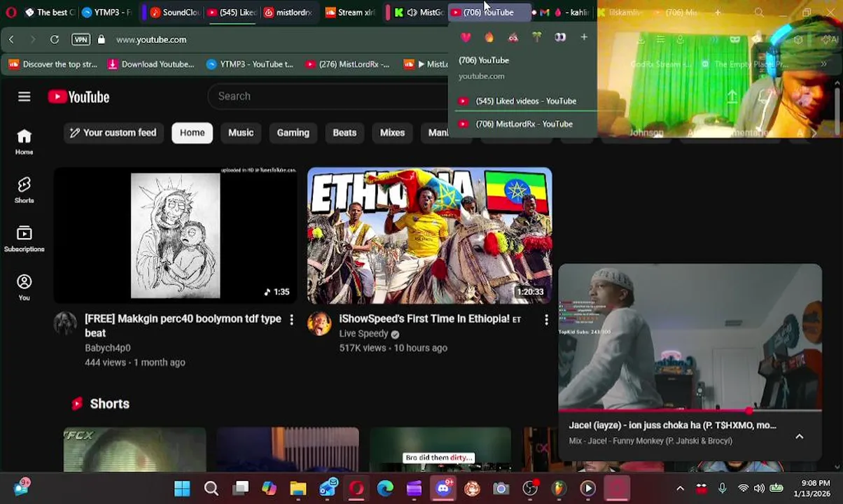
Task: Open 'YTMP3 - YouTube t...' bookmark
Action: (x=250, y=64)
